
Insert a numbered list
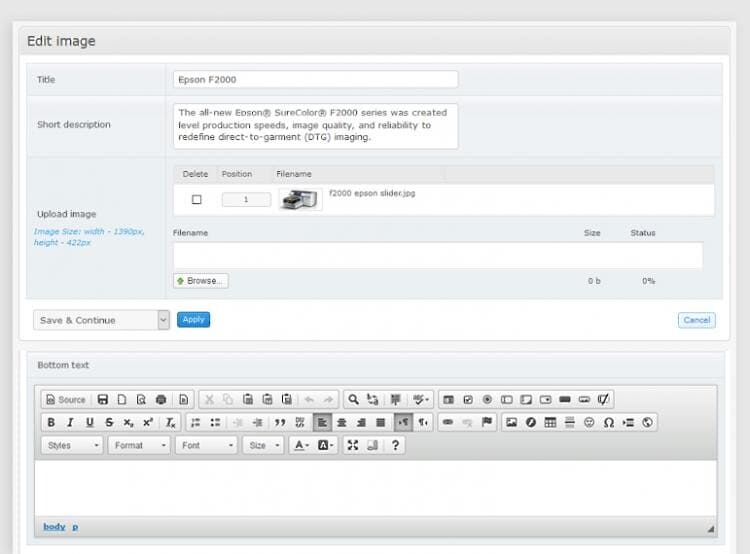(196, 422)
